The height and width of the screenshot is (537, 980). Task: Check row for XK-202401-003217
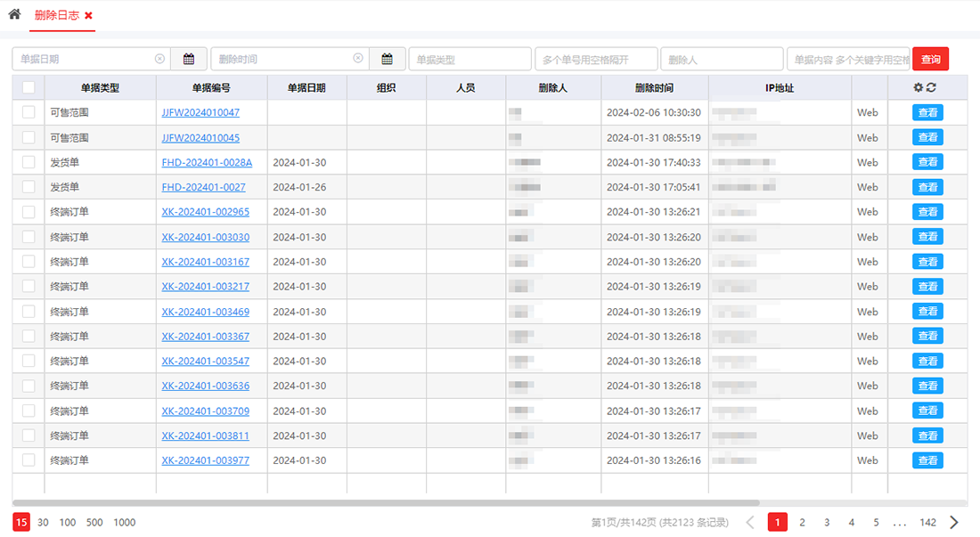(x=29, y=286)
